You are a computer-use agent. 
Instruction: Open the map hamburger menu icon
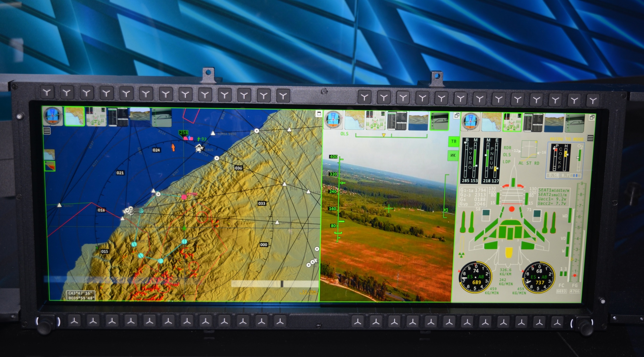[x=47, y=131]
